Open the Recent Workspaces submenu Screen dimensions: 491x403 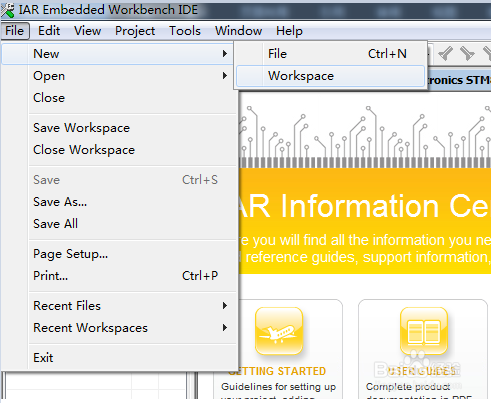119,328
